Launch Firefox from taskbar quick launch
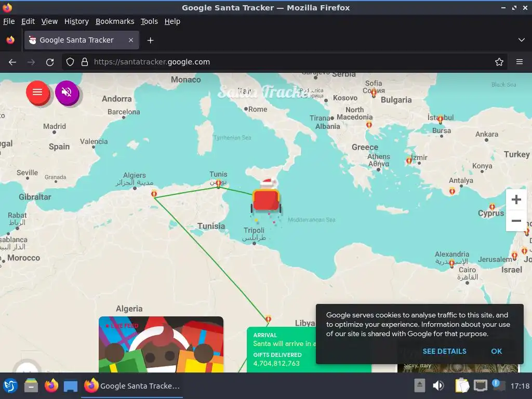 click(51, 386)
